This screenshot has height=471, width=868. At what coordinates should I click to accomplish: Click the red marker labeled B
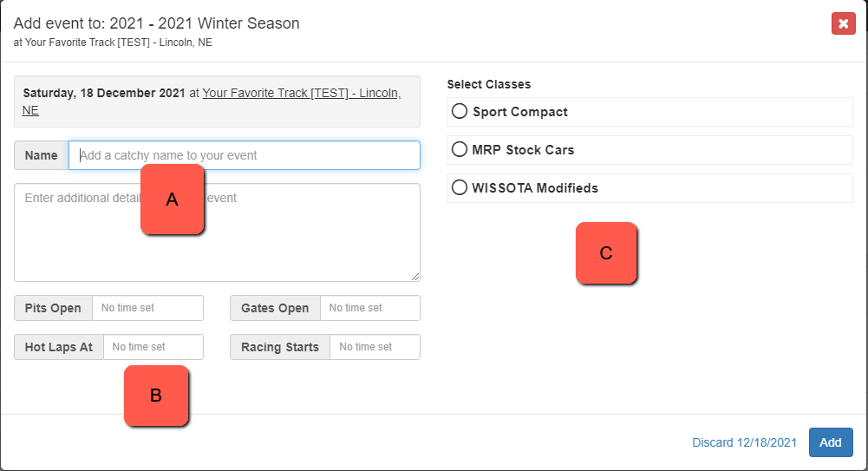point(156,396)
